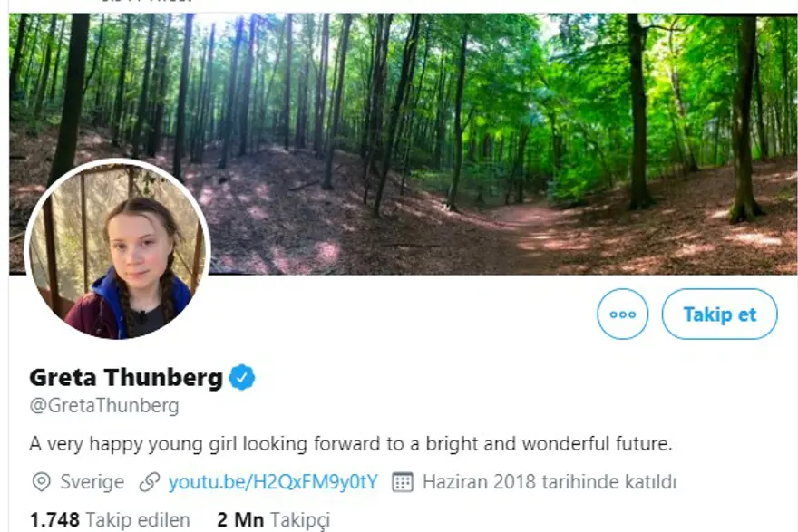Viewport: 798px width, 532px height.
Task: Click the Sverige location text
Action: click(x=92, y=481)
